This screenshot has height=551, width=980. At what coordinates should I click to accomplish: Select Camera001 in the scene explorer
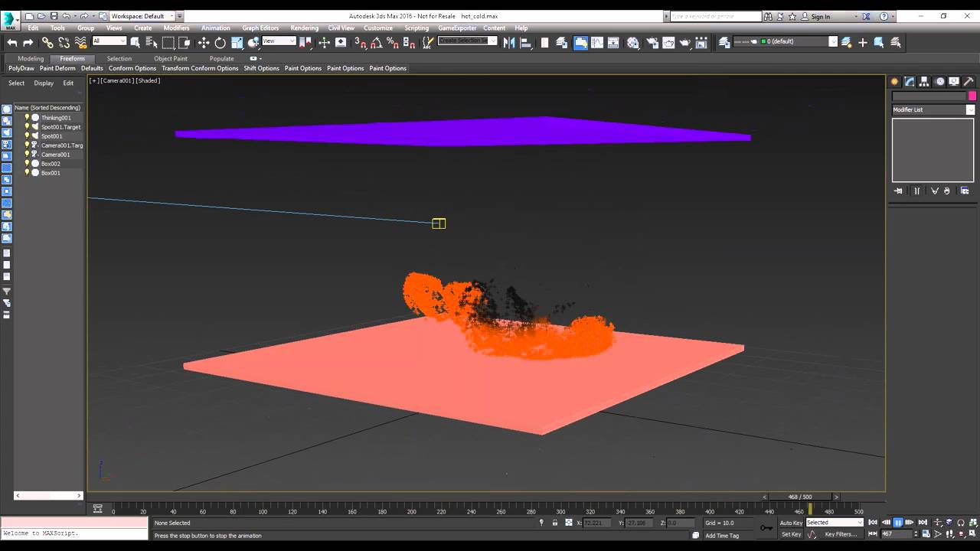pyautogui.click(x=55, y=155)
